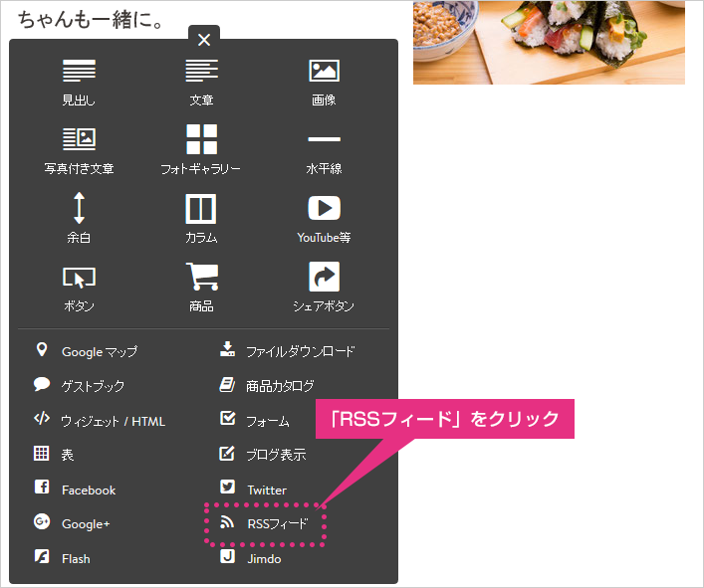704x588 pixels.
Task: Click the 商品カタログ book icon
Action: [227, 384]
